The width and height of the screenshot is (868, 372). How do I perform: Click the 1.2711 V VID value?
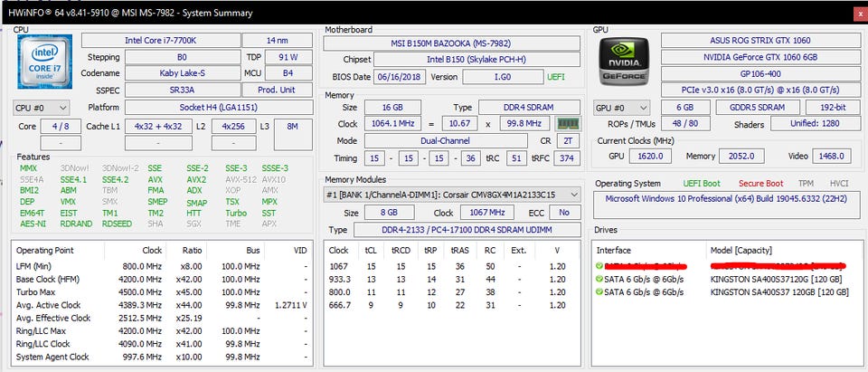coord(290,305)
